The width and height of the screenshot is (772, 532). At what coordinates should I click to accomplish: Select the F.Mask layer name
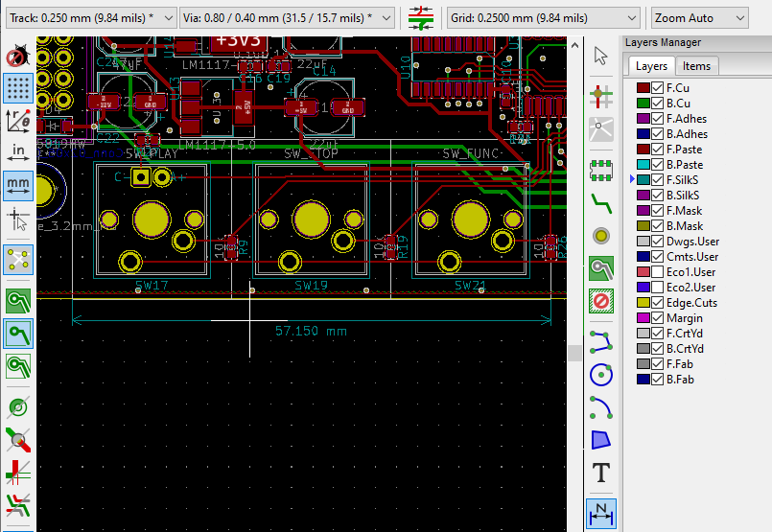coord(684,211)
